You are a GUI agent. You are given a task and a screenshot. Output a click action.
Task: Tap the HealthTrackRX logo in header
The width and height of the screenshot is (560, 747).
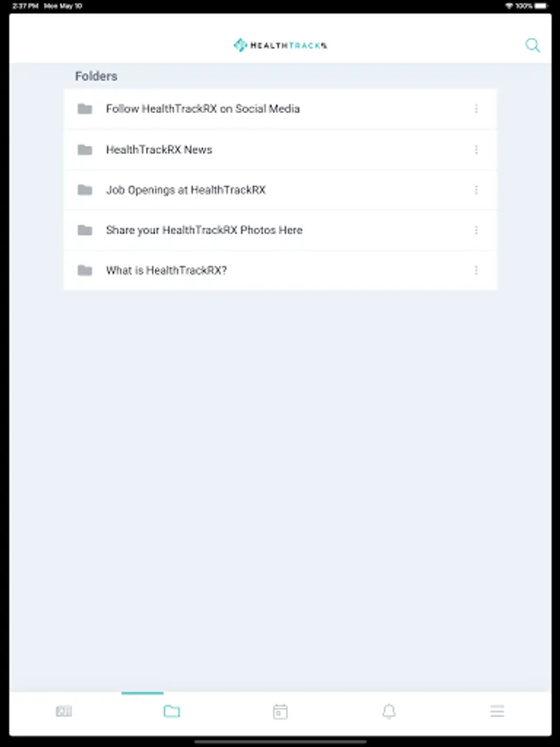tap(280, 46)
